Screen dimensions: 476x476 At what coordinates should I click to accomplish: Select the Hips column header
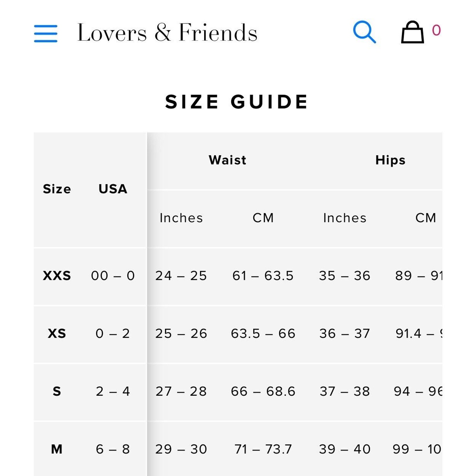click(x=390, y=160)
